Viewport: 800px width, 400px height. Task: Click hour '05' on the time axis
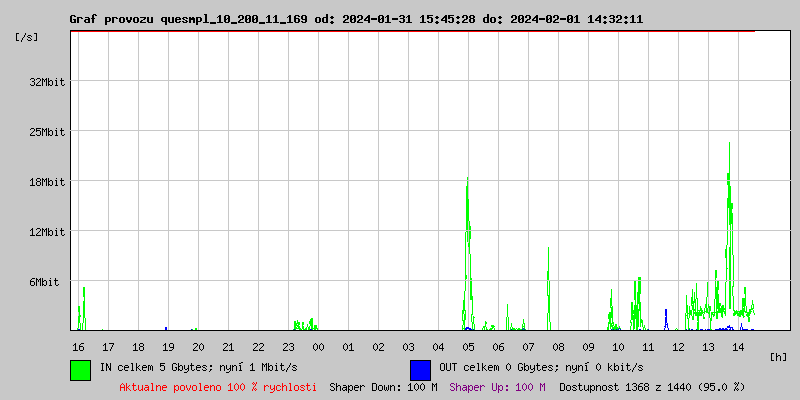tap(468, 346)
